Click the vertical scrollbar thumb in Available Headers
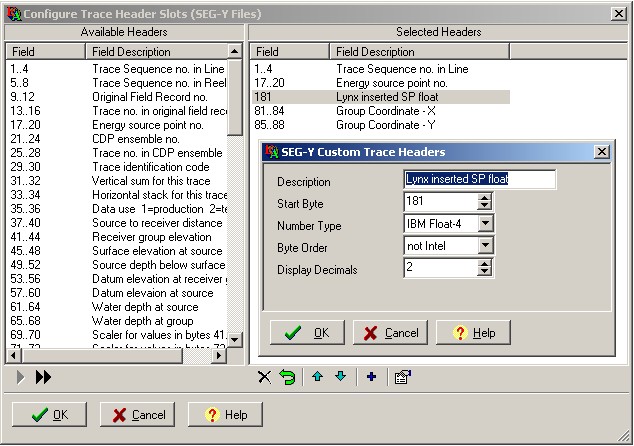 [x=235, y=97]
